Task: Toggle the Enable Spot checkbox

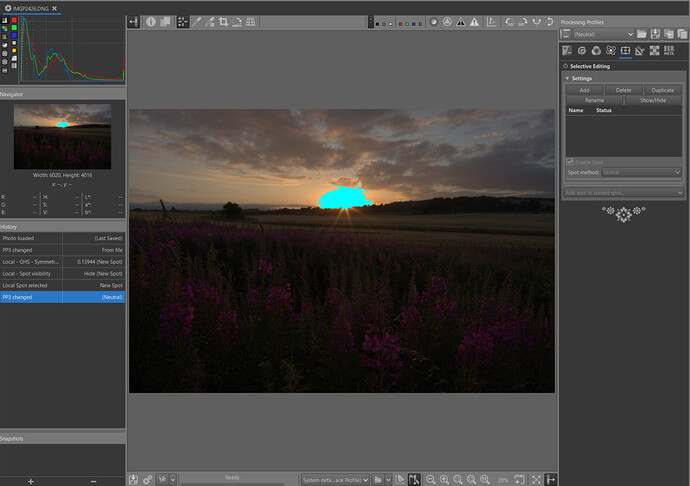Action: point(571,162)
